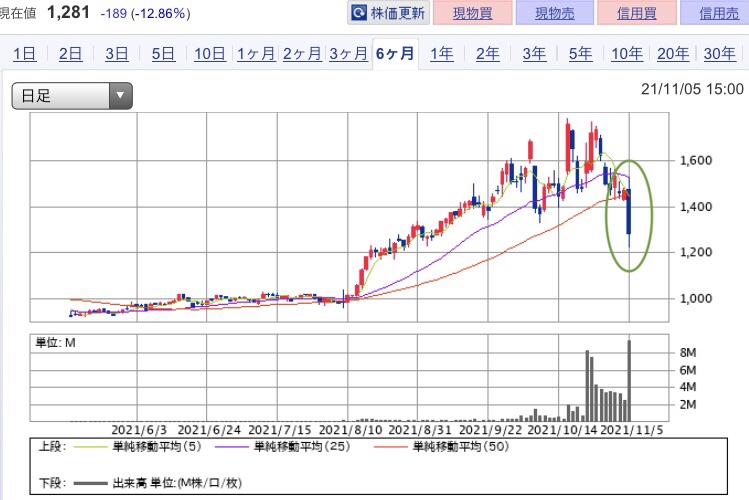Click the refresh icon in 株価更新

pos(359,13)
